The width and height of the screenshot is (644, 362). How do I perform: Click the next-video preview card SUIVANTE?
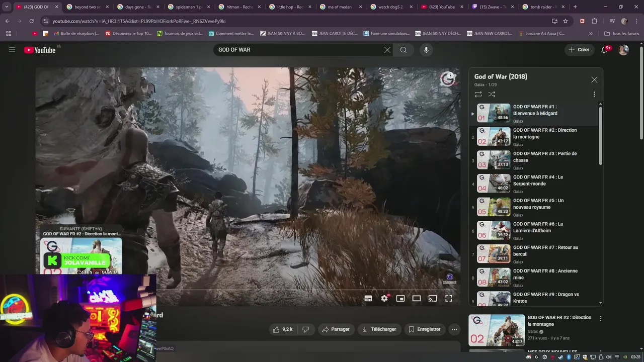point(81,250)
